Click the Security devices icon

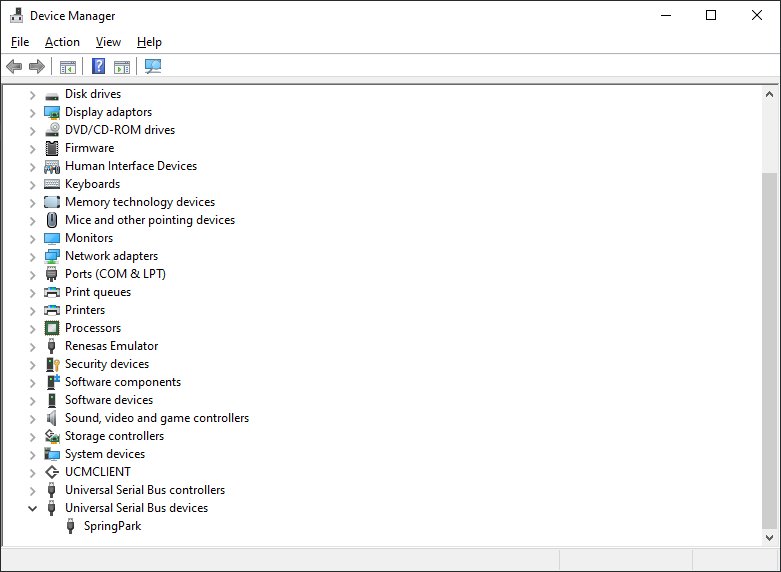52,364
